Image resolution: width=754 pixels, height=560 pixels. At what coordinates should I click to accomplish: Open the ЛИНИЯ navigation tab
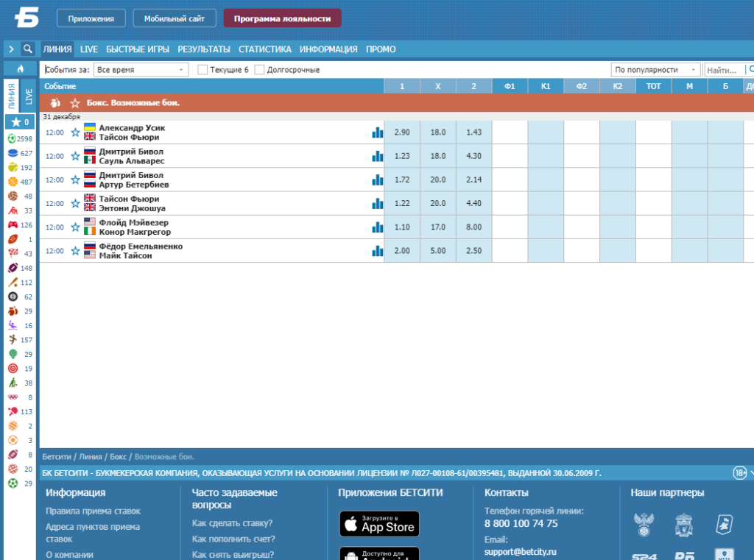pos(57,49)
